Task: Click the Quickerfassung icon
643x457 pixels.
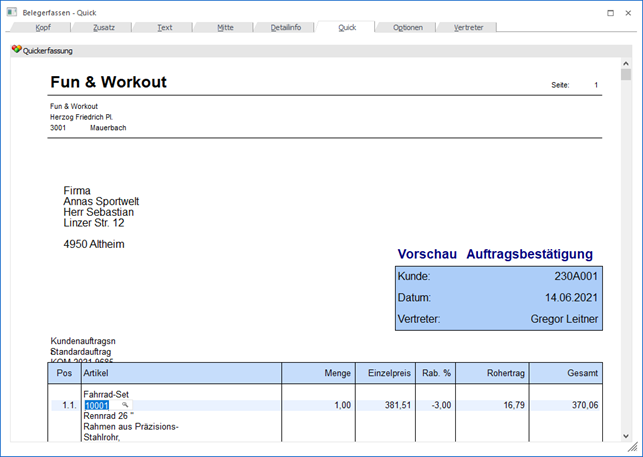Action: [16, 50]
